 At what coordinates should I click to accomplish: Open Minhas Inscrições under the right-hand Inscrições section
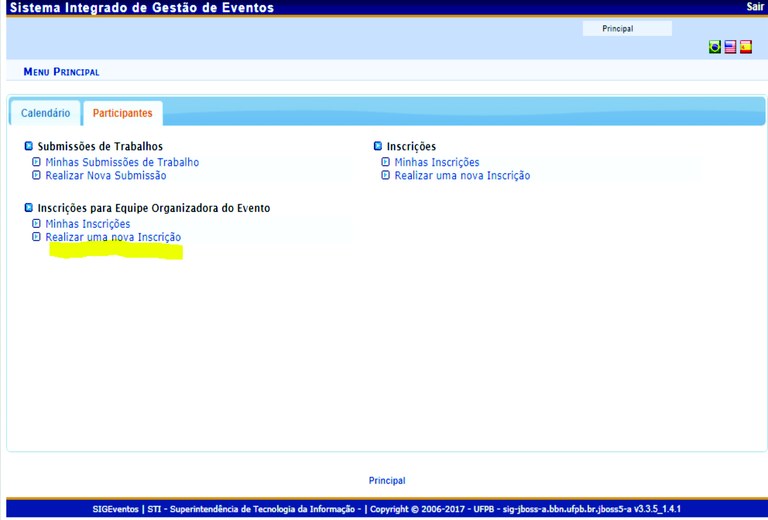click(x=436, y=162)
